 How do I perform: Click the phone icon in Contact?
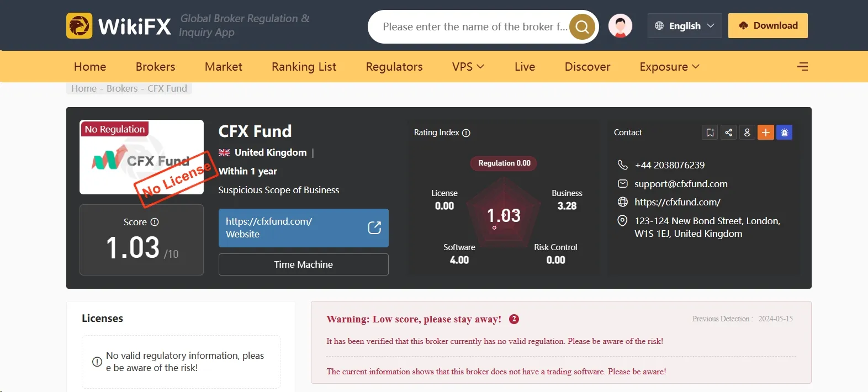622,165
